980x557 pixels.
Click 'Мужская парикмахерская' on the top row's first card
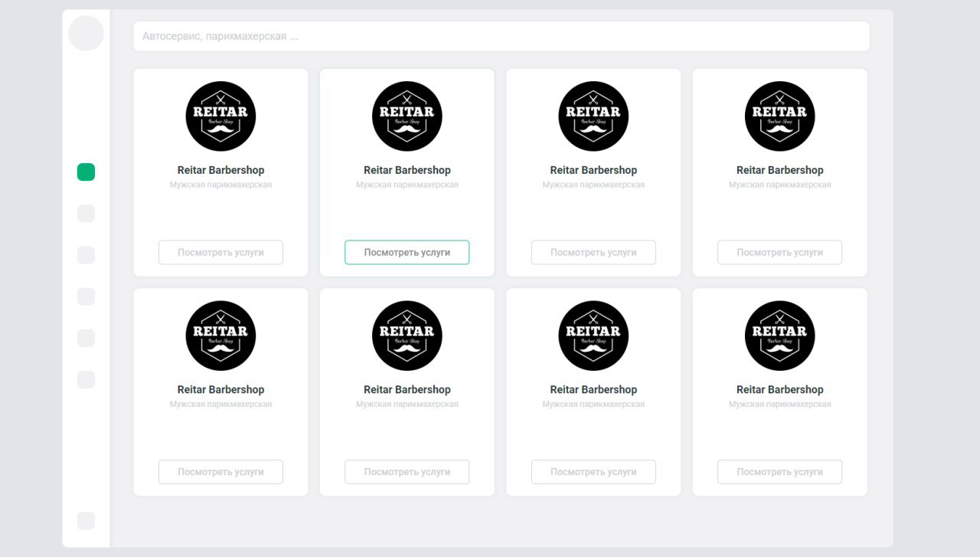pos(220,185)
